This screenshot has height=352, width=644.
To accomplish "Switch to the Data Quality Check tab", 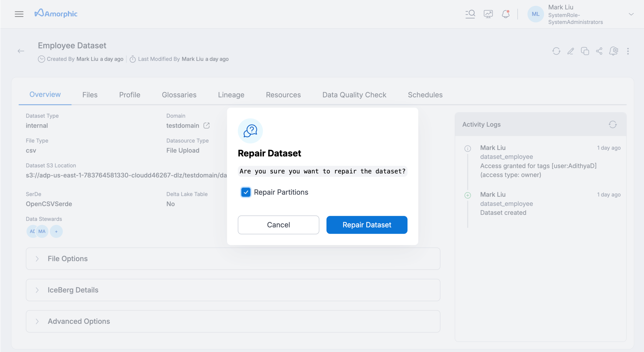I will pos(354,95).
